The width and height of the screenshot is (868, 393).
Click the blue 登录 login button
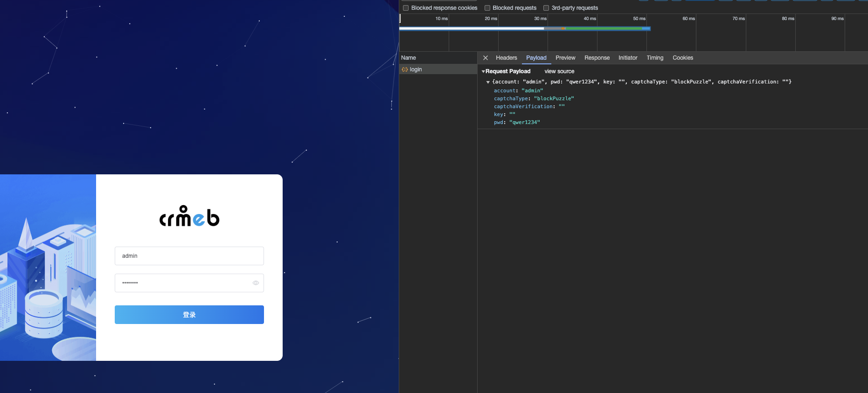[189, 315]
